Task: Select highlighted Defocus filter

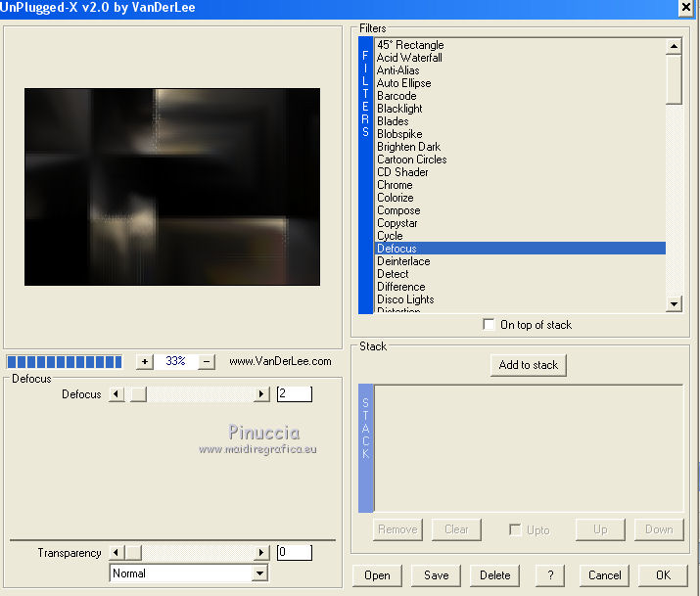Action: [520, 249]
